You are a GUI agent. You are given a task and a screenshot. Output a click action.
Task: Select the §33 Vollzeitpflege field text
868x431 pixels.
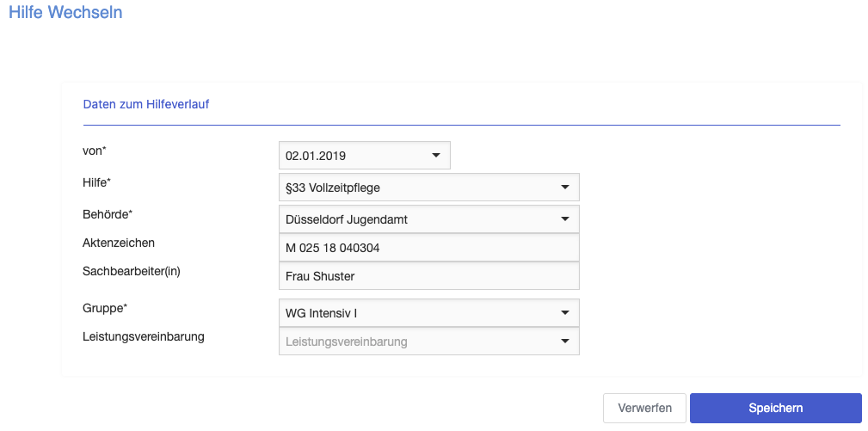click(333, 188)
